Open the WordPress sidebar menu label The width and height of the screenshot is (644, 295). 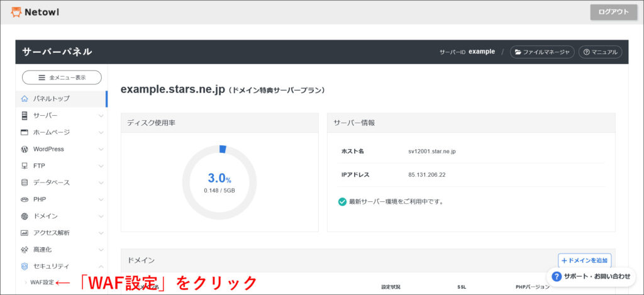coord(48,149)
